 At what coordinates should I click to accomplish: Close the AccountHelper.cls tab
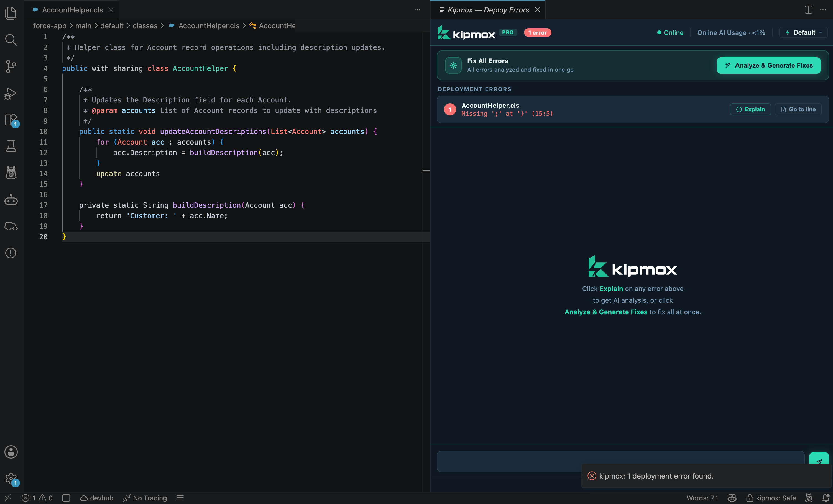pyautogui.click(x=111, y=10)
